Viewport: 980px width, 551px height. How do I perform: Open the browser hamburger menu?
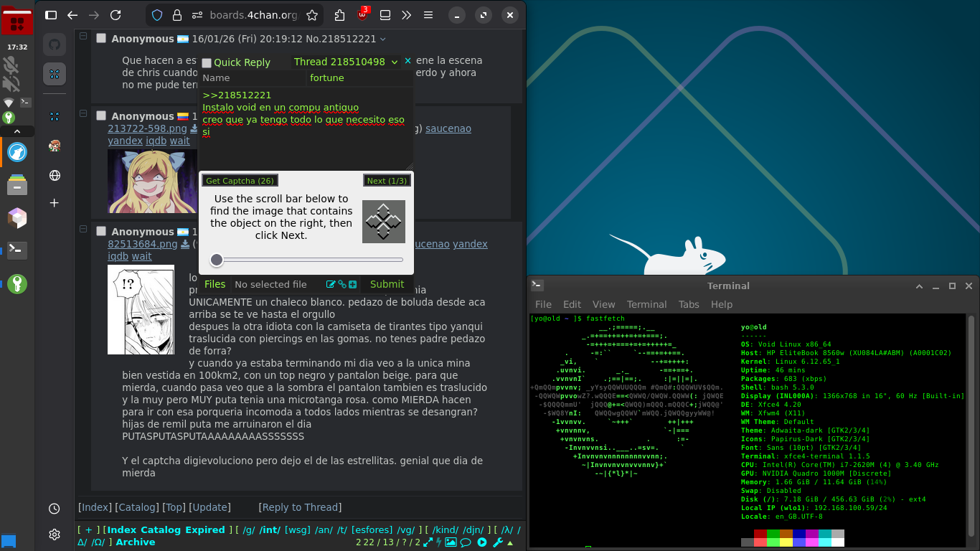(x=428, y=15)
